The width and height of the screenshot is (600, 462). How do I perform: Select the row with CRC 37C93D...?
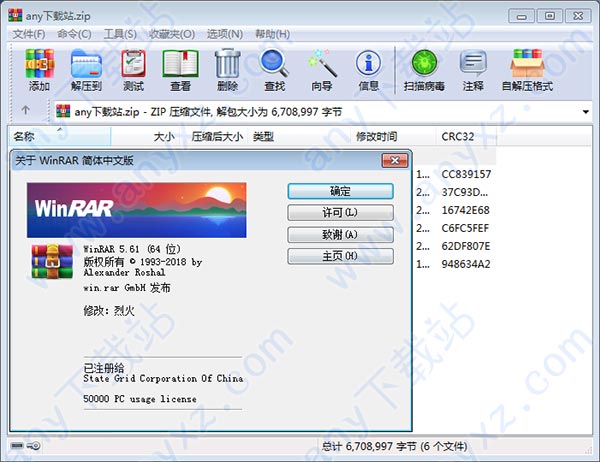465,192
